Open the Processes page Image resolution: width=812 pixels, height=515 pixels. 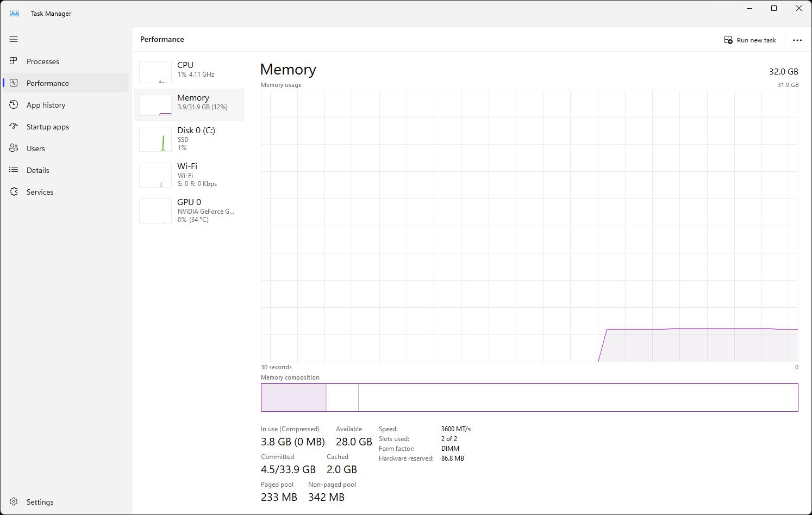[66, 61]
